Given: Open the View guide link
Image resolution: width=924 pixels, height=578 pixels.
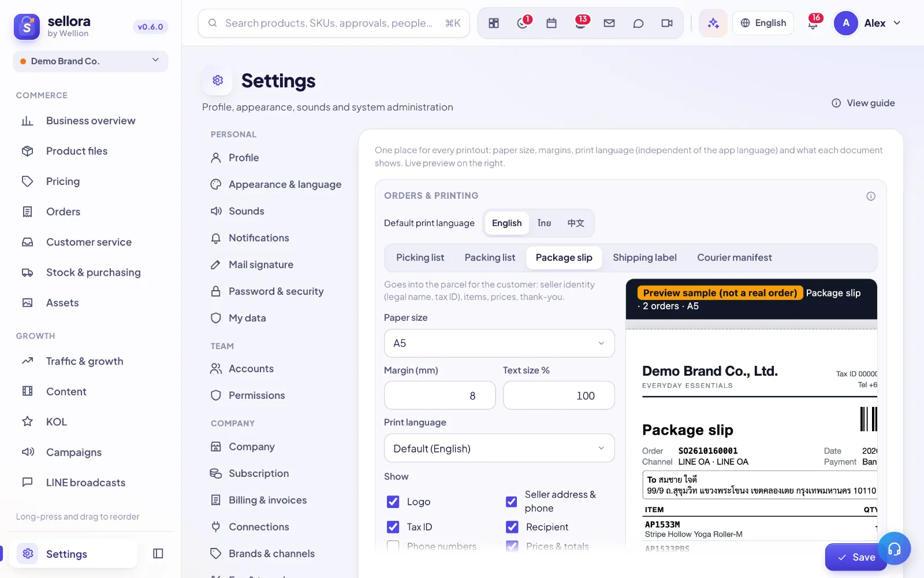Looking at the screenshot, I should point(863,103).
